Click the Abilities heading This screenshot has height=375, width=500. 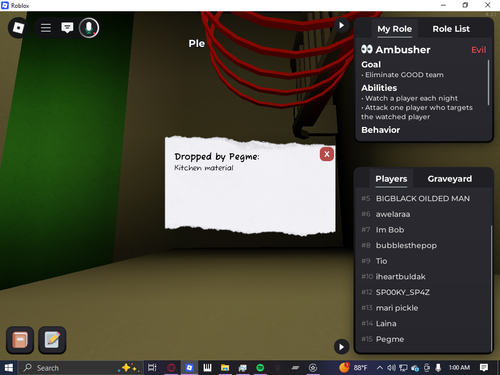379,88
